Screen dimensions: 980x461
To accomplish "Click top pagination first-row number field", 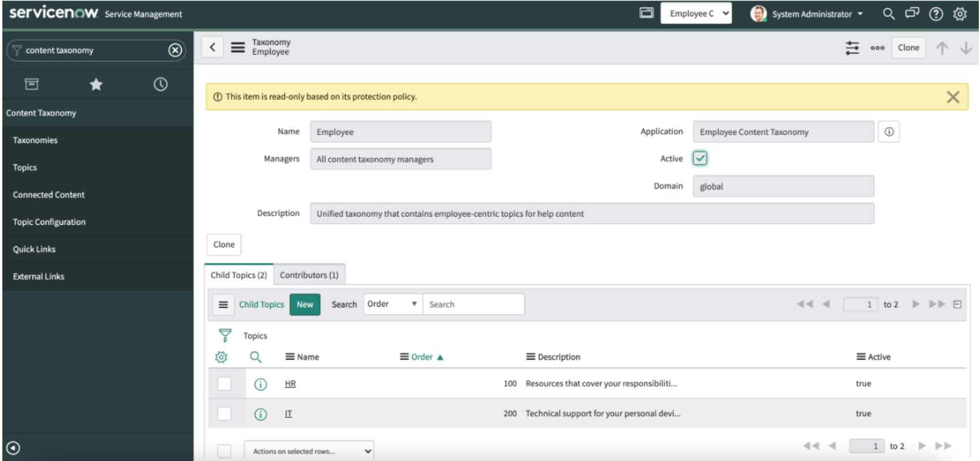I will coord(861,304).
